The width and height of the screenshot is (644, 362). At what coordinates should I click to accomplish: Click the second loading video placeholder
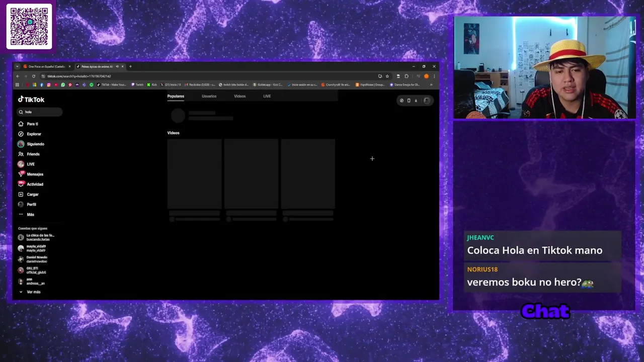click(x=251, y=174)
